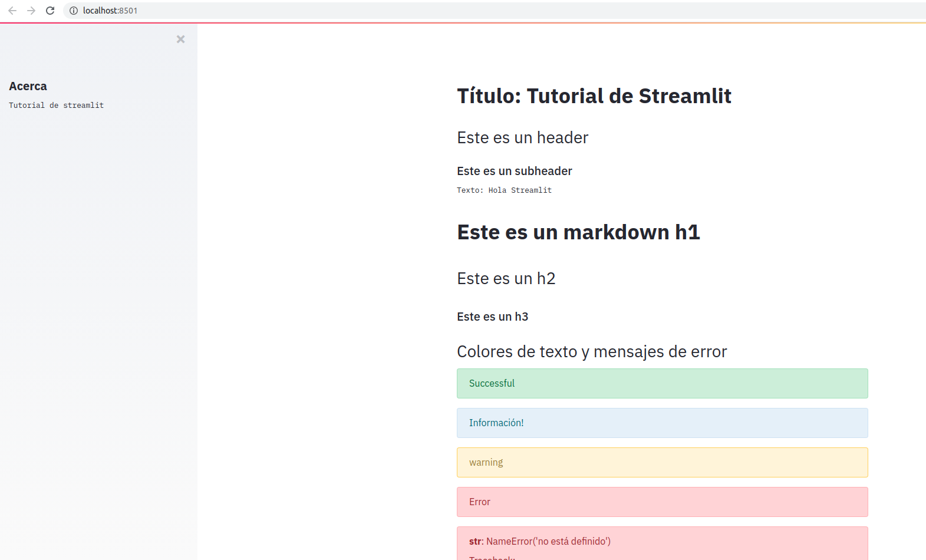Click the yellow warning alert box
The height and width of the screenshot is (560, 926).
[x=662, y=462]
